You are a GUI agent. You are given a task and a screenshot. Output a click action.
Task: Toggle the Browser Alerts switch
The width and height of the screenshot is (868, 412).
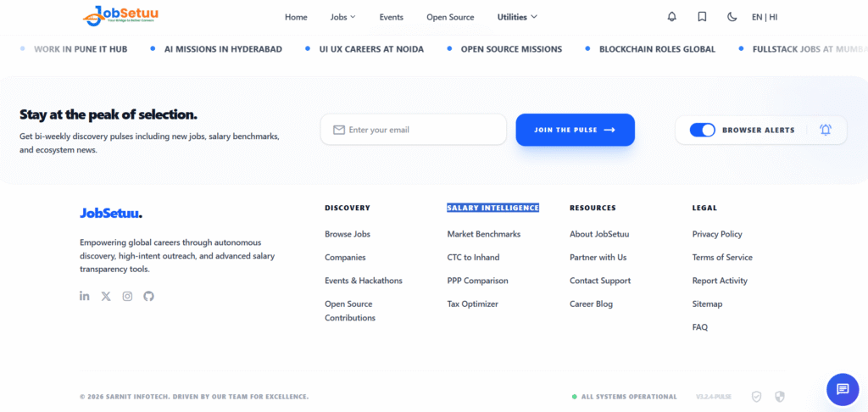click(703, 131)
